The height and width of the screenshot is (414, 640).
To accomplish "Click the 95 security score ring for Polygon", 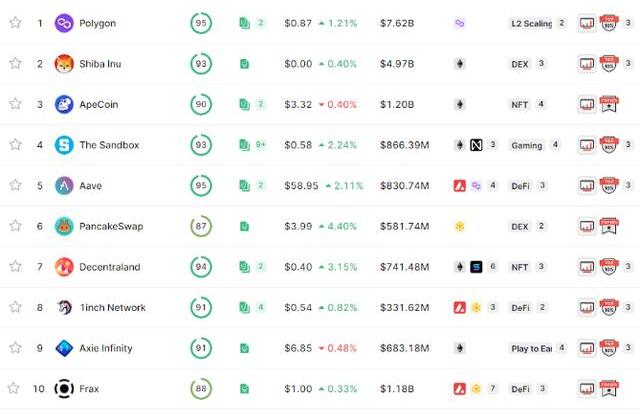I will pyautogui.click(x=201, y=23).
